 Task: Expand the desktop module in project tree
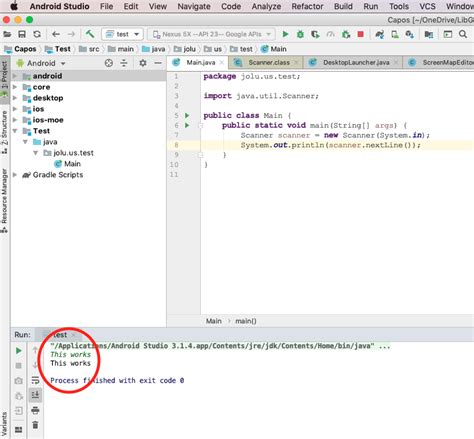(x=15, y=98)
